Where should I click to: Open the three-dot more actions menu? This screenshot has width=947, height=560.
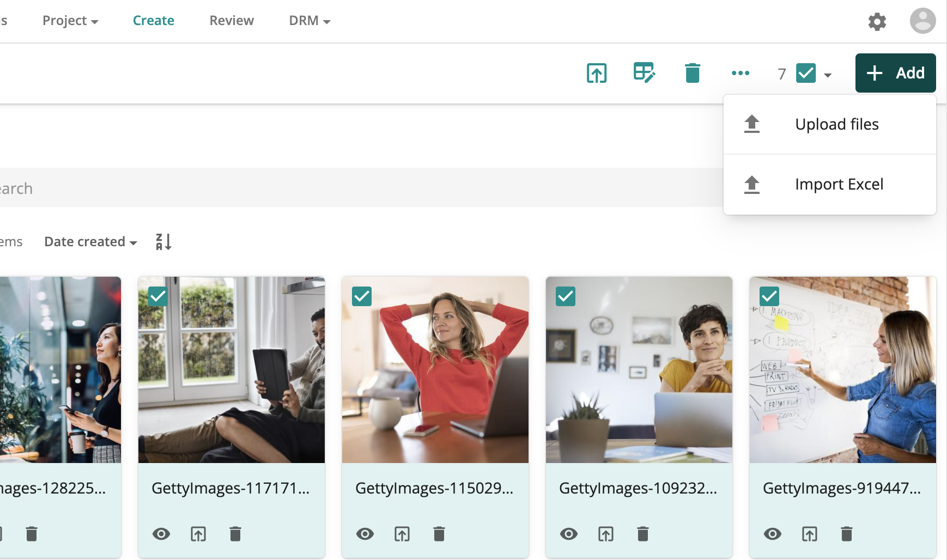(x=740, y=73)
